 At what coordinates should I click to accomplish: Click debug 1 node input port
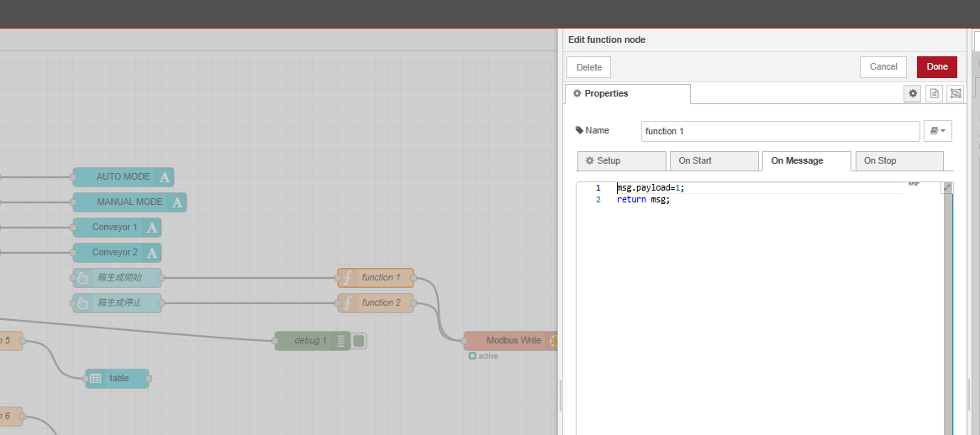click(274, 341)
